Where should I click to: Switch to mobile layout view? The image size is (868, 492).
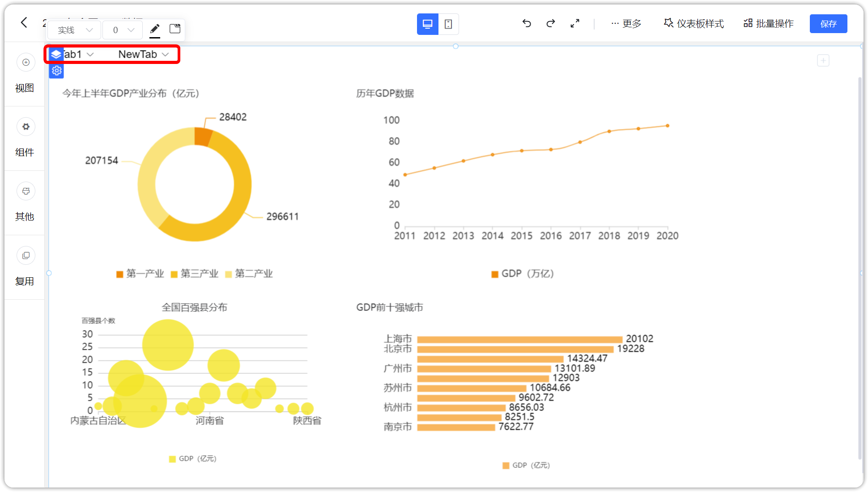(x=448, y=24)
